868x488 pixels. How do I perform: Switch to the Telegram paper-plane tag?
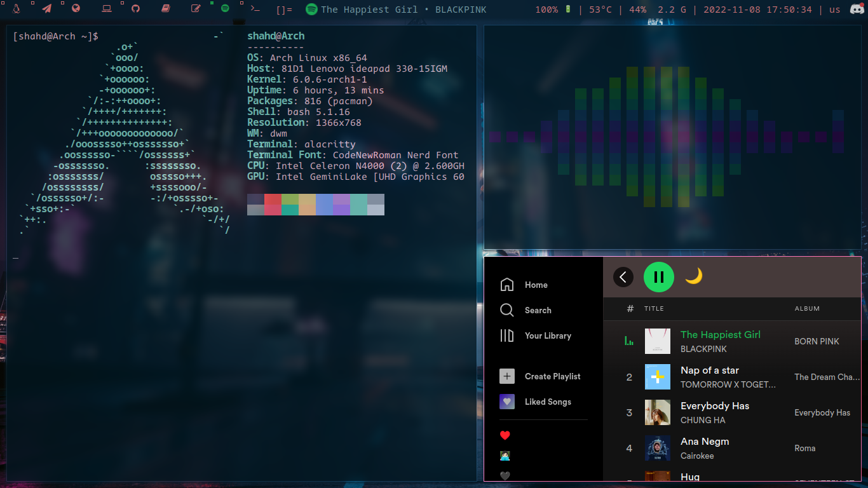46,9
